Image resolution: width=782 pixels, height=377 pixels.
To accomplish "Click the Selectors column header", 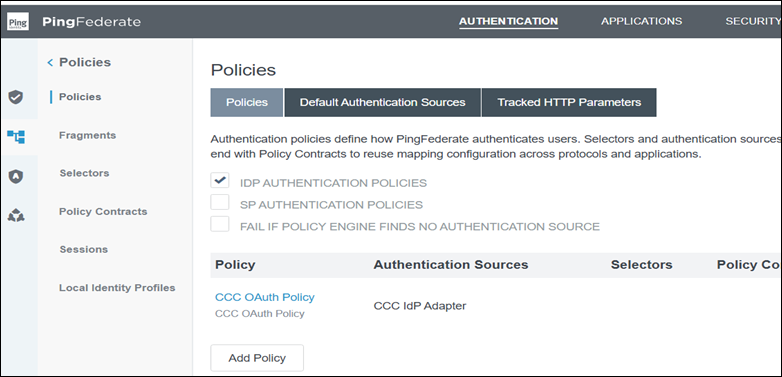I will [x=641, y=265].
